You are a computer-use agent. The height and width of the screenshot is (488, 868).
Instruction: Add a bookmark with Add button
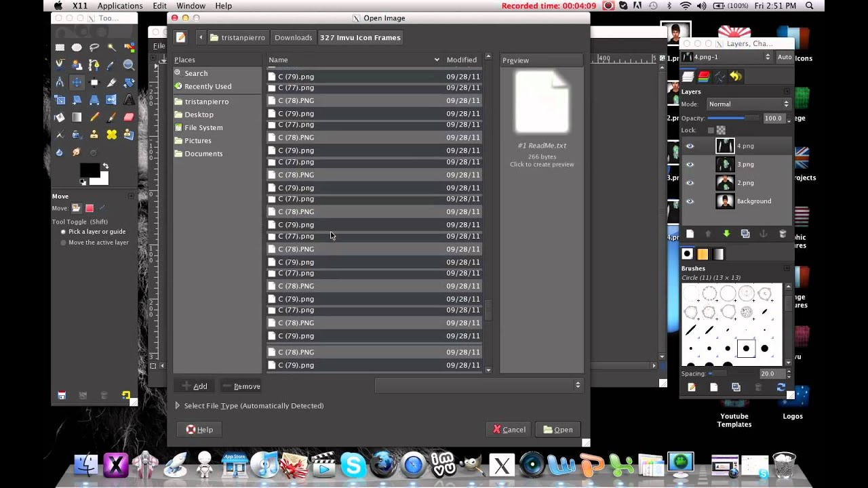(195, 386)
